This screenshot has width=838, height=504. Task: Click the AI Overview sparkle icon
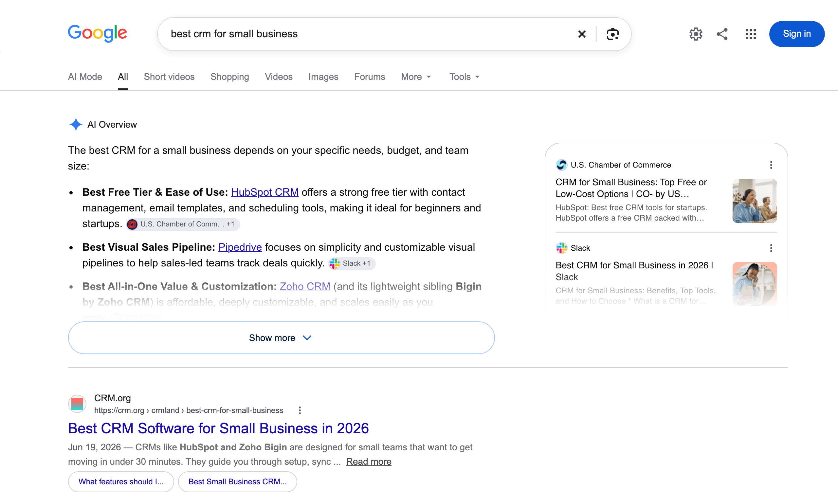tap(76, 124)
